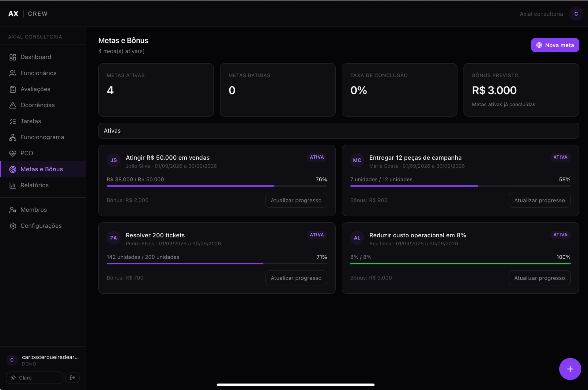Click the Funcionograma org-chart icon

(13, 137)
